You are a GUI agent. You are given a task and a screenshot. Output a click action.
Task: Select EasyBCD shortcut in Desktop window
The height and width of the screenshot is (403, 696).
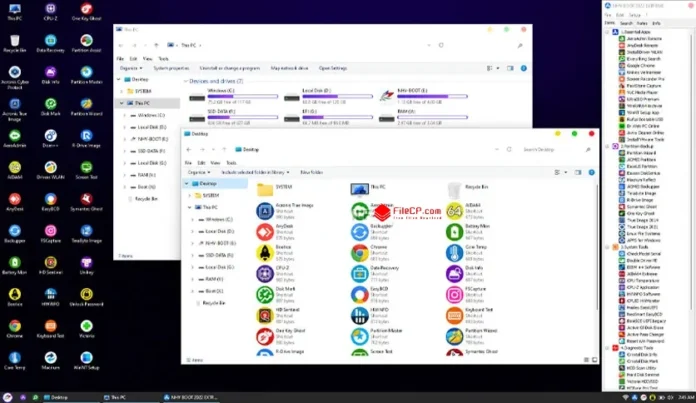[x=369, y=294]
